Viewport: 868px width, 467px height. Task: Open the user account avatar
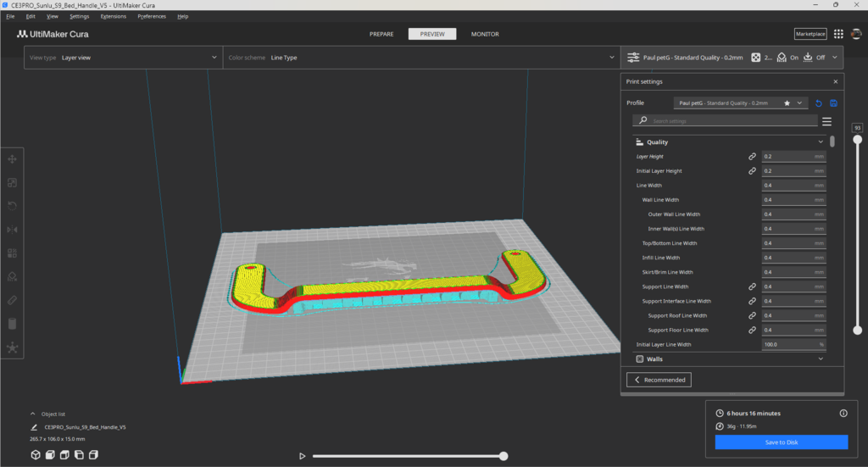[856, 34]
